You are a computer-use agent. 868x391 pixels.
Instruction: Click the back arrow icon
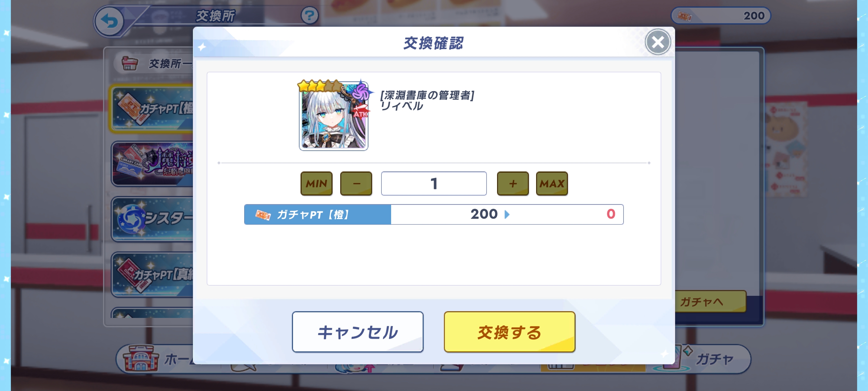[x=109, y=21]
